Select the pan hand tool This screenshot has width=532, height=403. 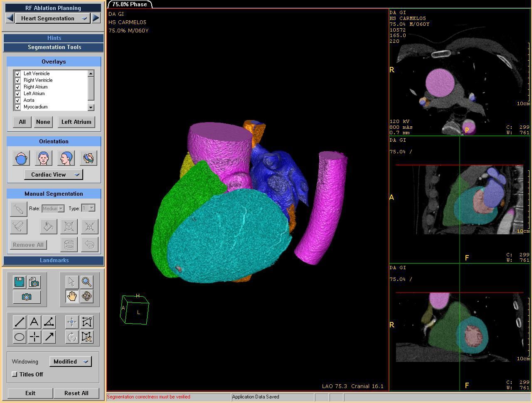pos(71,296)
